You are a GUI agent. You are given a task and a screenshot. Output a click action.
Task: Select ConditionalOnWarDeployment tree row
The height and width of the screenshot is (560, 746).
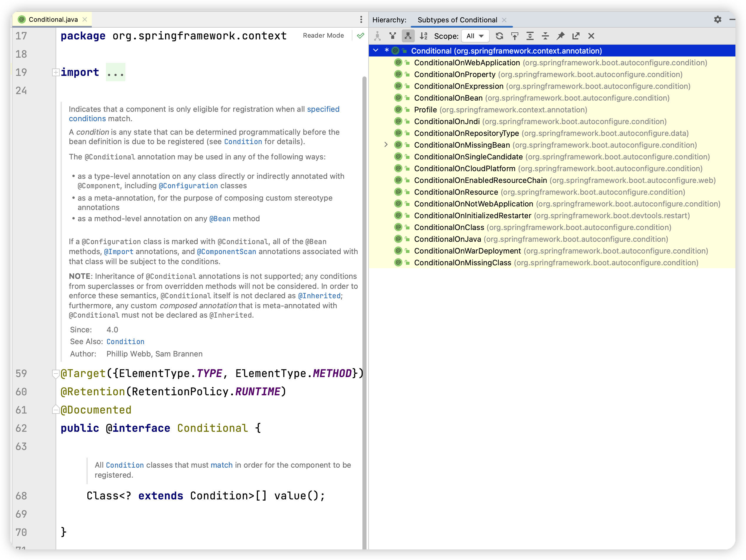(552, 251)
